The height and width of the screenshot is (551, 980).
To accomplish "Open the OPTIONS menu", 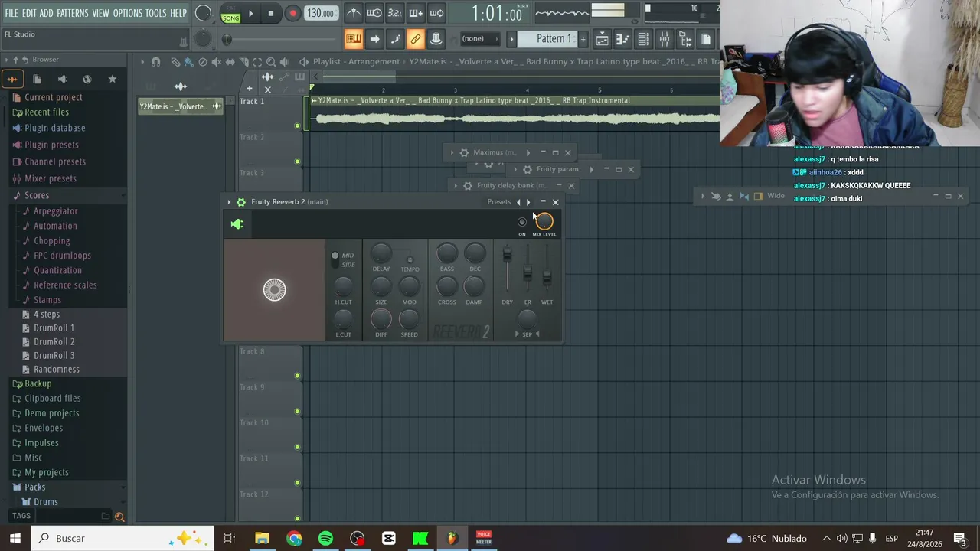I will click(x=128, y=13).
